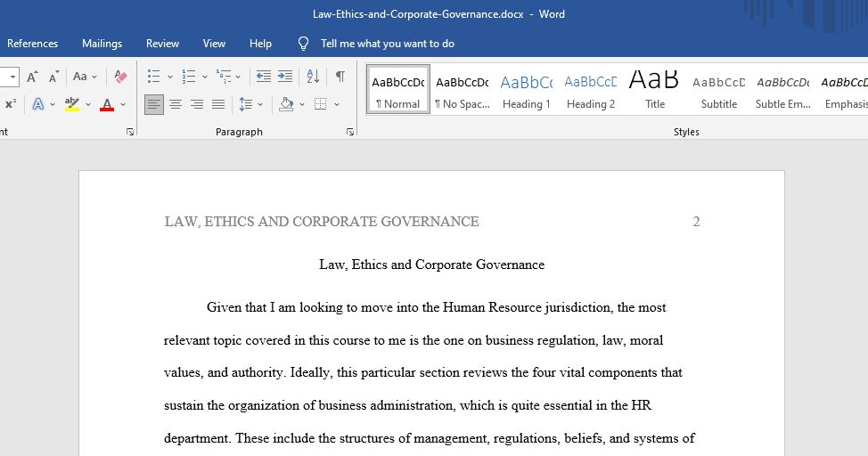Increase paragraph indent
868x456 pixels.
click(285, 77)
